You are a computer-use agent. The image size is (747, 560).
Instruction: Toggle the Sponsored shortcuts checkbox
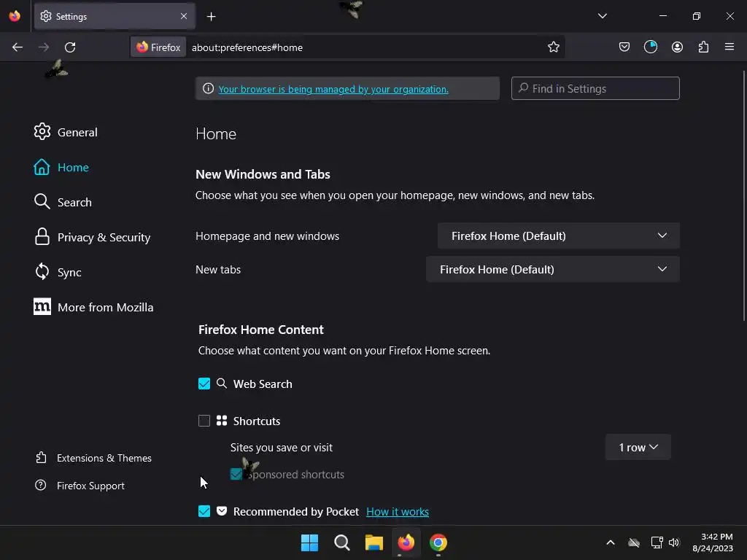point(236,474)
